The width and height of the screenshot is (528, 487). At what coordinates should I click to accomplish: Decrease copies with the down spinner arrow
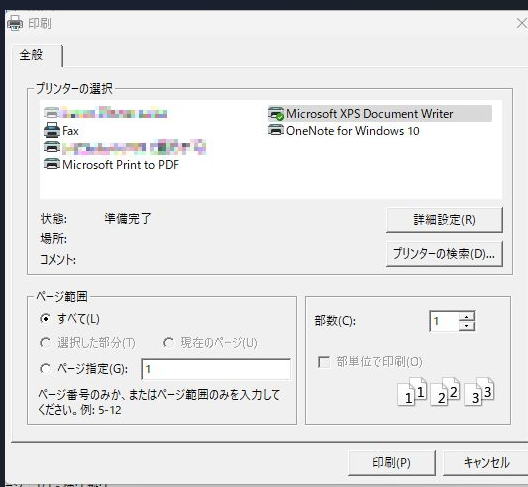(x=467, y=326)
